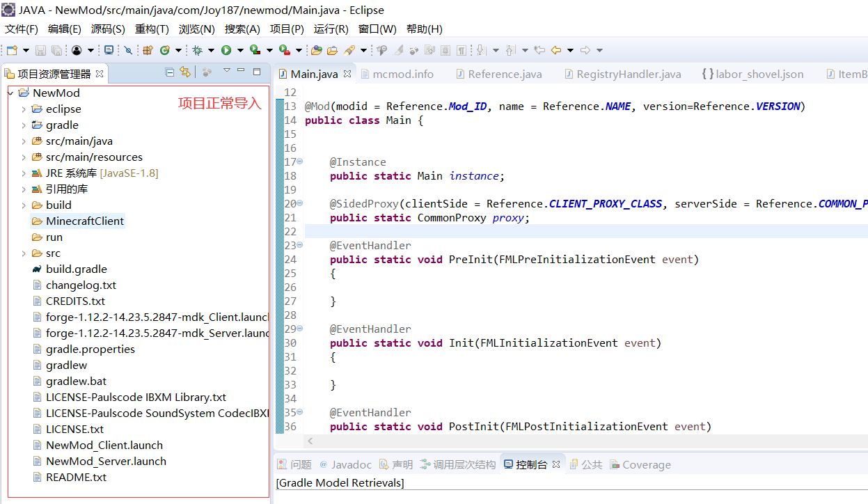This screenshot has height=504, width=868.
Task: Click the Open Type icon in the toolbar
Action: [316, 50]
